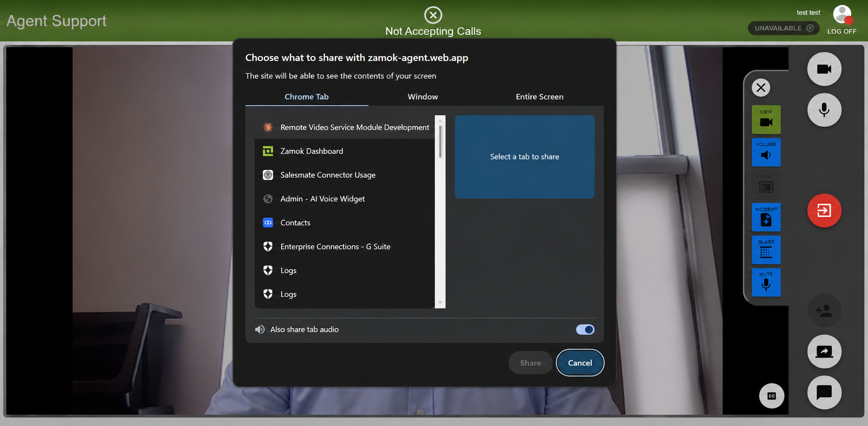Click the Contacts blue favicon
Viewport: 868px width, 426px height.
tap(268, 222)
